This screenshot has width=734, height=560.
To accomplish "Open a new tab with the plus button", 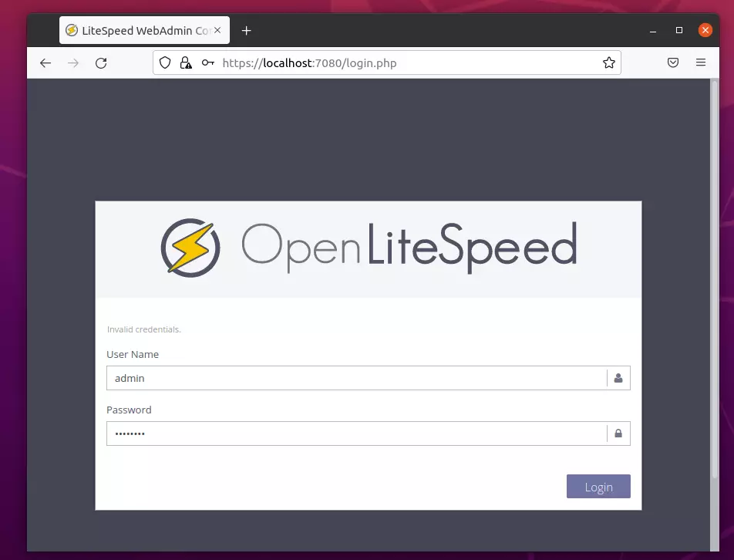I will click(246, 30).
